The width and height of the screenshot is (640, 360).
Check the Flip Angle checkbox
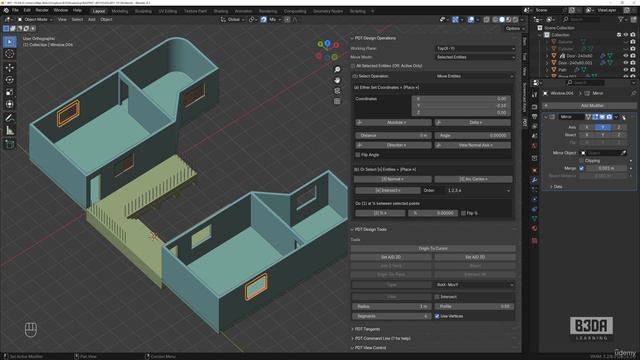coord(358,155)
